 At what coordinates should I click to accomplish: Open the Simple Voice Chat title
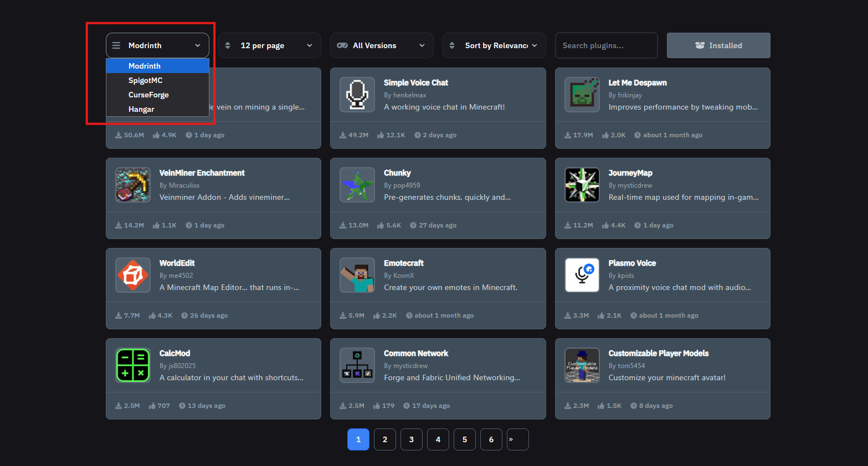pos(416,82)
